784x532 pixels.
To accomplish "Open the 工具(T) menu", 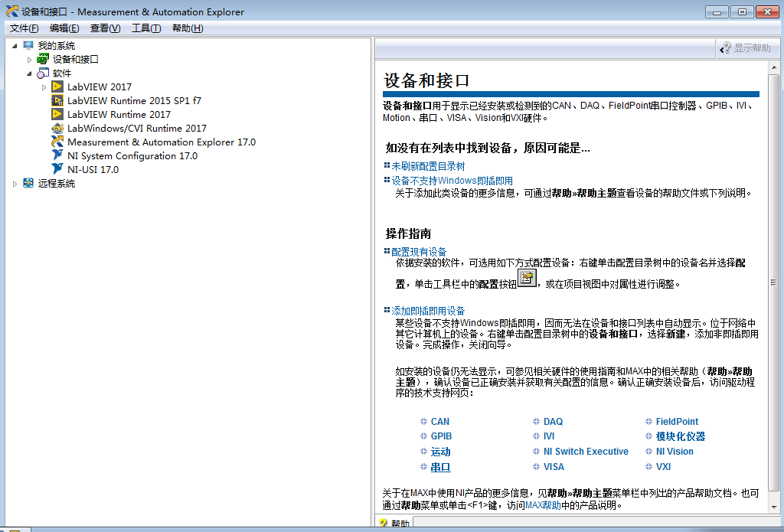I will coord(146,28).
